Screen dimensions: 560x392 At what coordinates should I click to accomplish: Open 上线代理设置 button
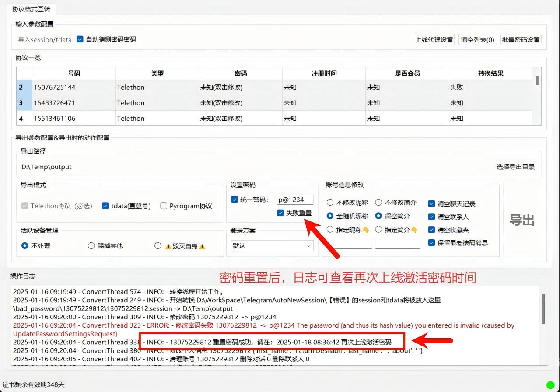coord(434,39)
